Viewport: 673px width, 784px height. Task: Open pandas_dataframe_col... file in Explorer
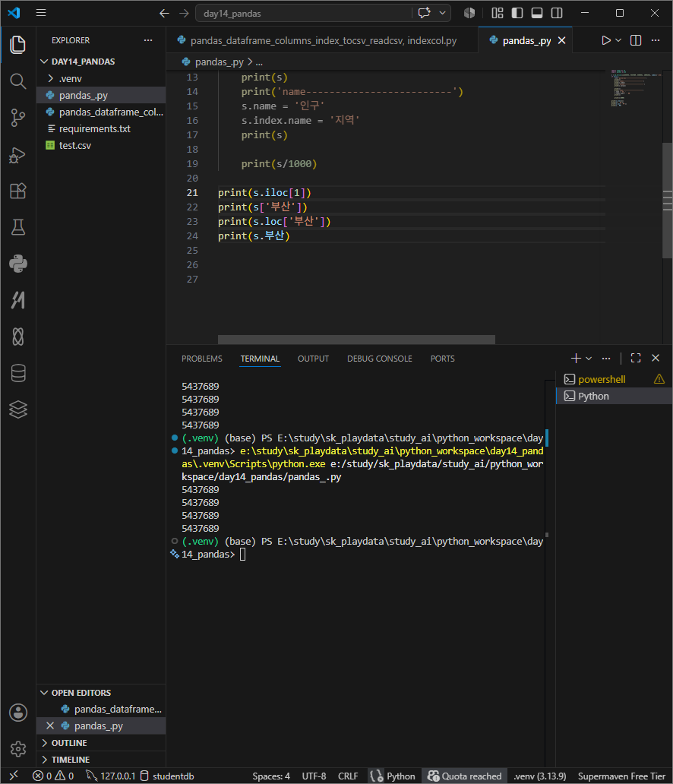tap(101, 112)
